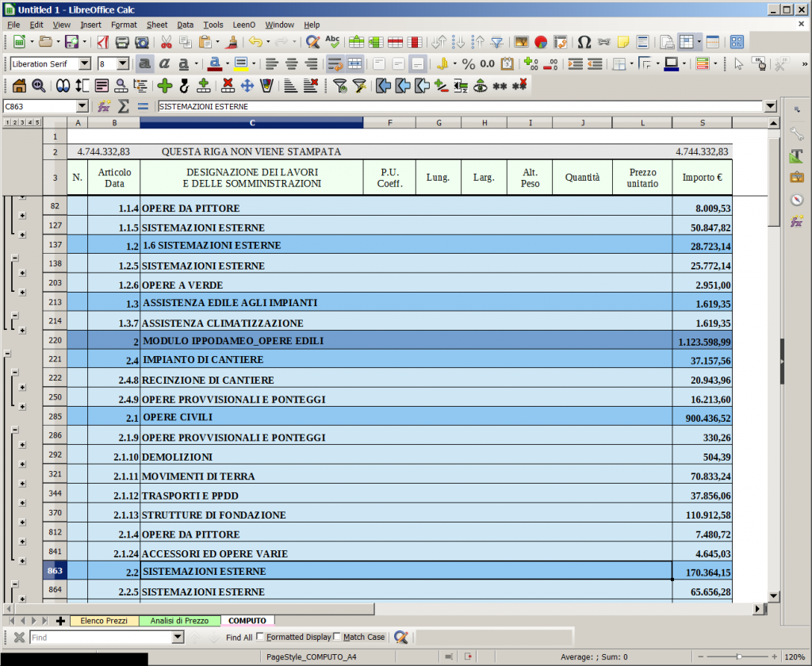The height and width of the screenshot is (666, 812).
Task: Add a new sheet plus button
Action: click(60, 621)
